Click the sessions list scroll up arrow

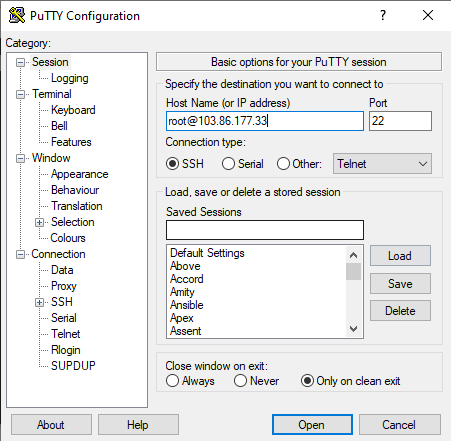pyautogui.click(x=353, y=255)
